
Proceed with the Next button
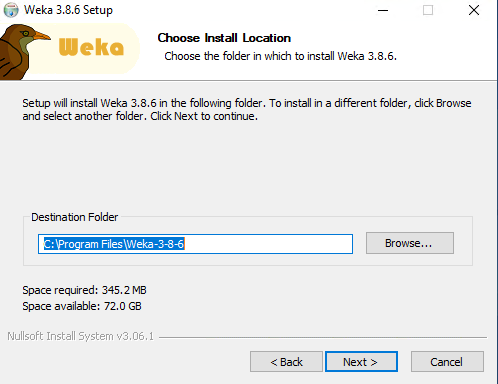[361, 362]
